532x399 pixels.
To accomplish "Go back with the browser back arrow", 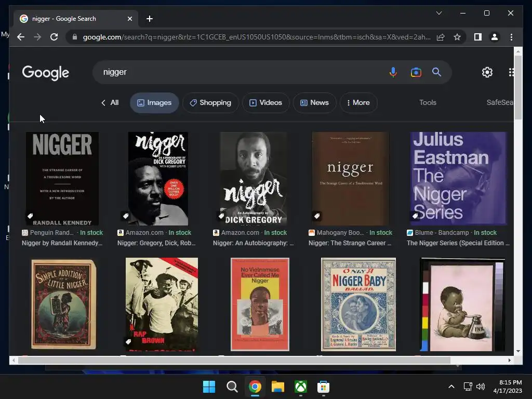I will (21, 37).
